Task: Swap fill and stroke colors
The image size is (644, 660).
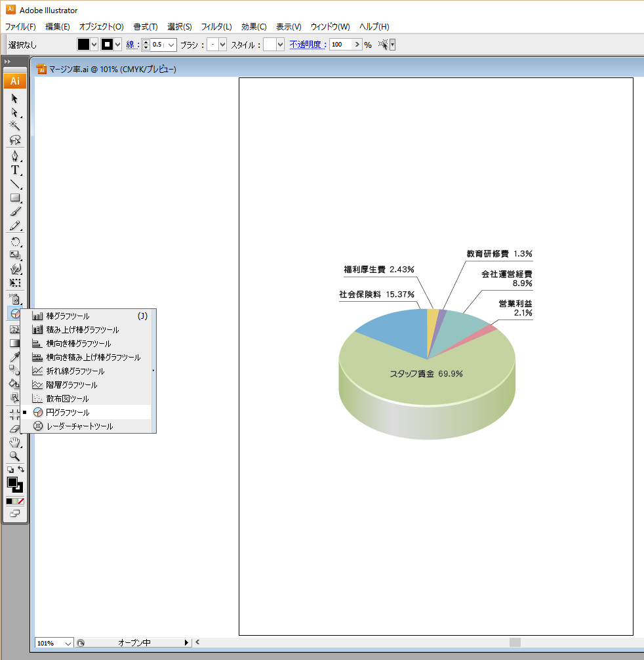Action: tap(21, 469)
